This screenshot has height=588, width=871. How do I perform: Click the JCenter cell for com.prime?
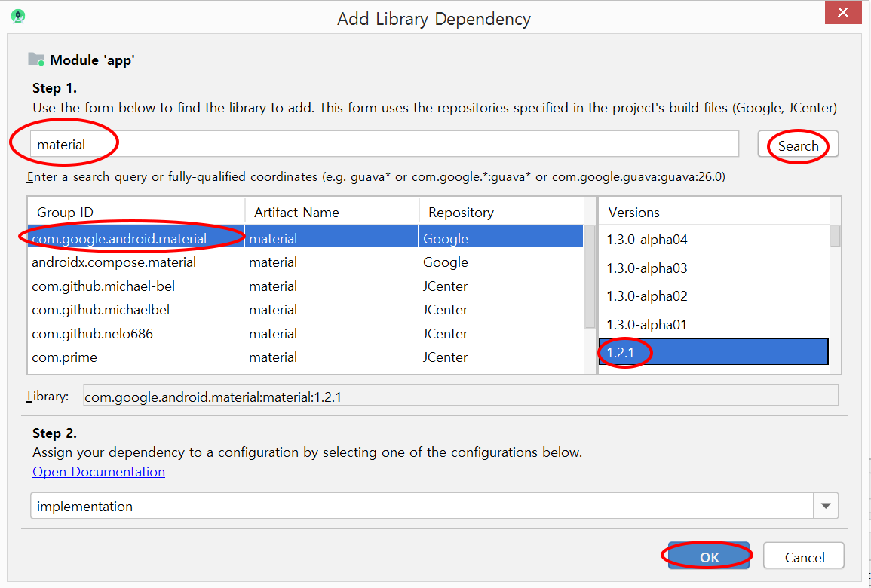[445, 357]
